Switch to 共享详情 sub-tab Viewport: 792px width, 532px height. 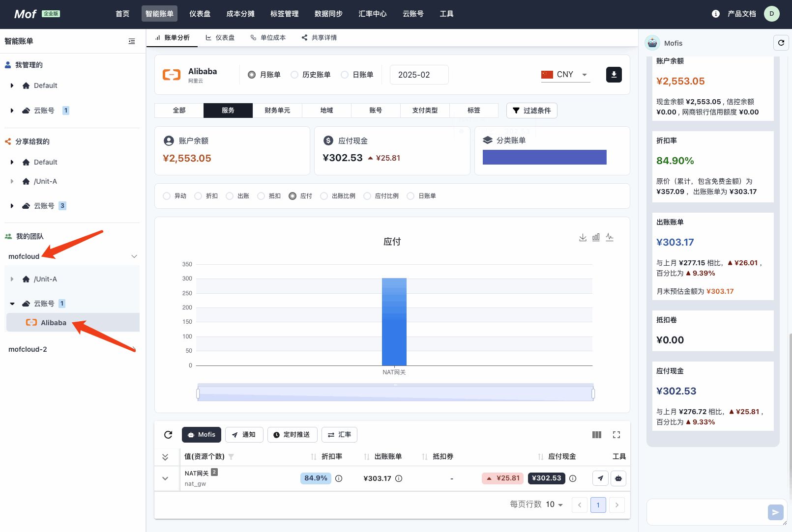point(319,38)
